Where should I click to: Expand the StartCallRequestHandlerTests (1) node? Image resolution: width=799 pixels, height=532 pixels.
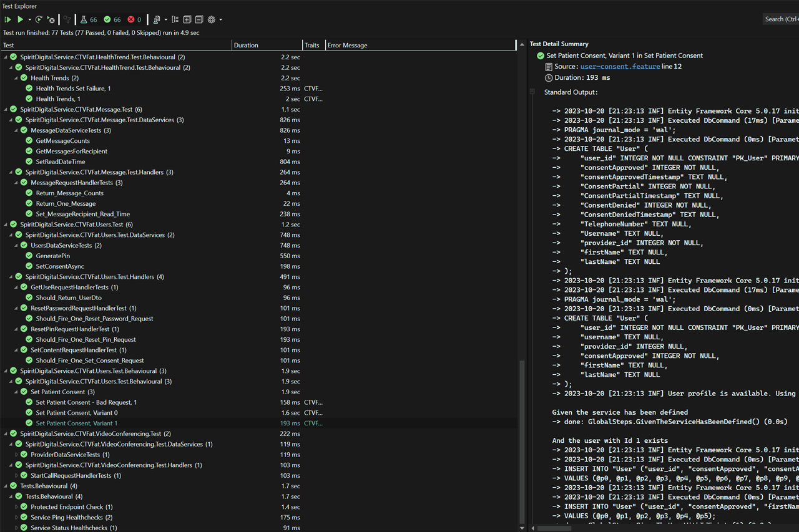tap(17, 475)
